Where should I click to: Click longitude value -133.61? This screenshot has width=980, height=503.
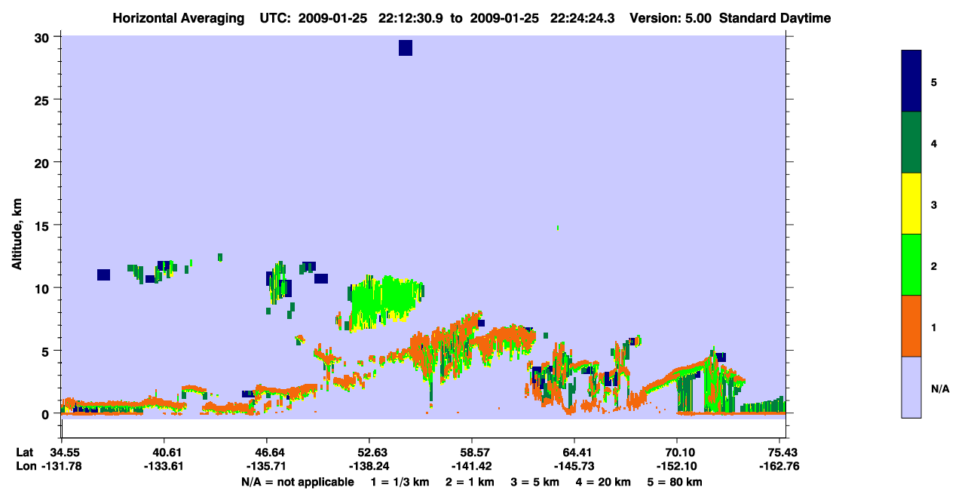(164, 466)
